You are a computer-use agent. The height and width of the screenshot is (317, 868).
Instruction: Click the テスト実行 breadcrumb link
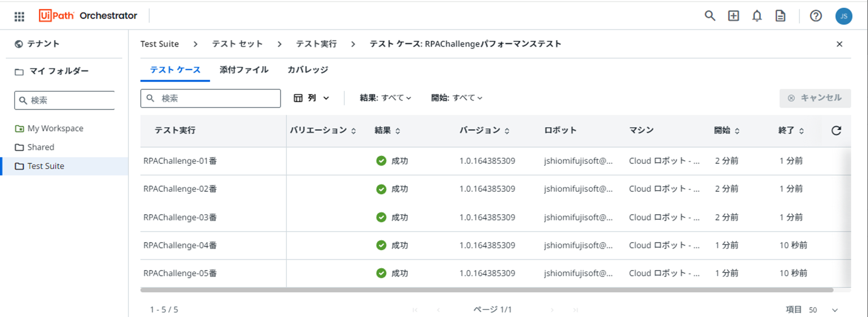[316, 44]
